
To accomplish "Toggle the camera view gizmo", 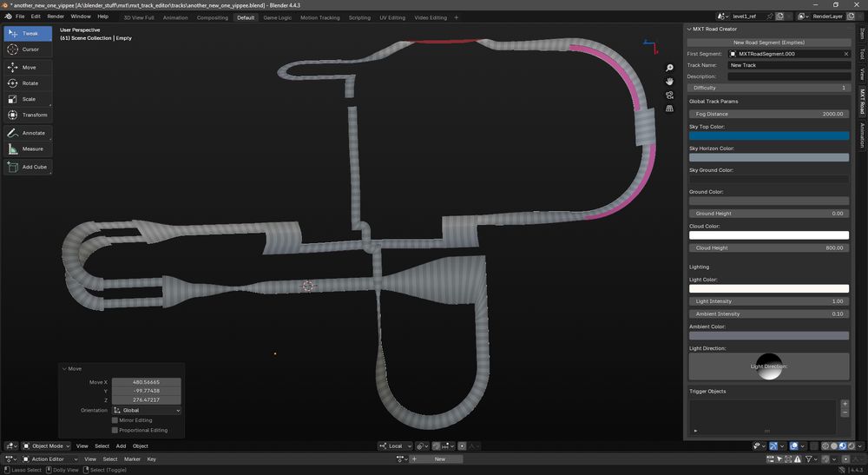I will 669,96.
